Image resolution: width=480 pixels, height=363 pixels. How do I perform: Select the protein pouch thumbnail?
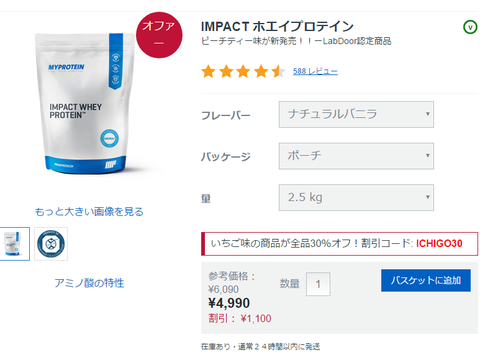14,244
